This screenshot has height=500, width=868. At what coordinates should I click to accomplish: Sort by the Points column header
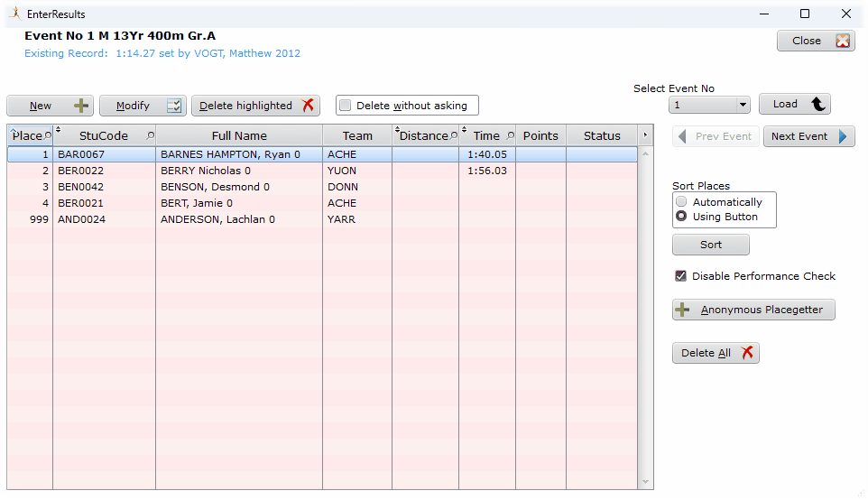click(540, 135)
